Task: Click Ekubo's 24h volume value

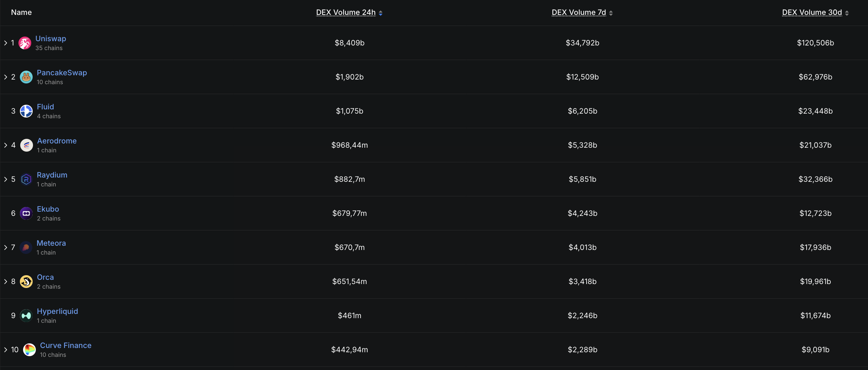Action: coord(350,213)
